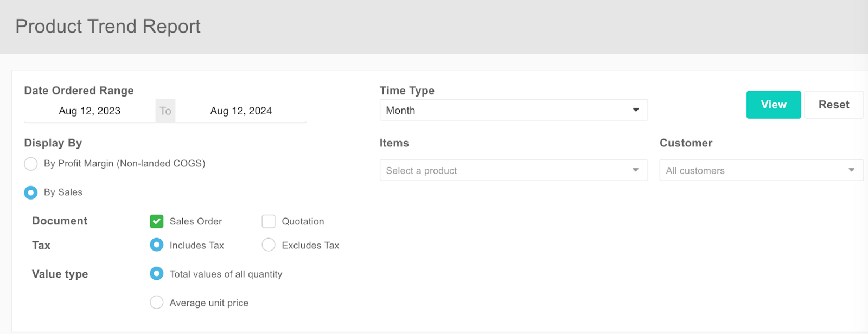
Task: Select By Profit Margin (Non-landed COGS) radio
Action: point(31,164)
